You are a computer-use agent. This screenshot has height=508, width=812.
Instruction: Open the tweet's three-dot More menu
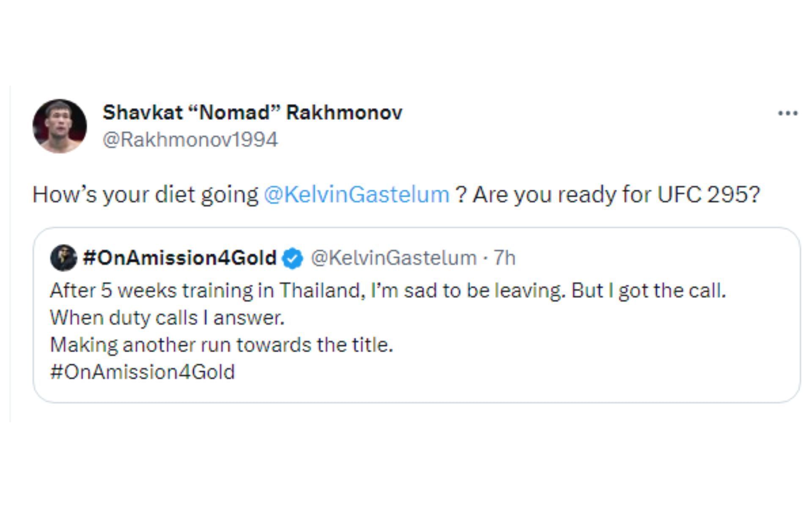pos(787,113)
